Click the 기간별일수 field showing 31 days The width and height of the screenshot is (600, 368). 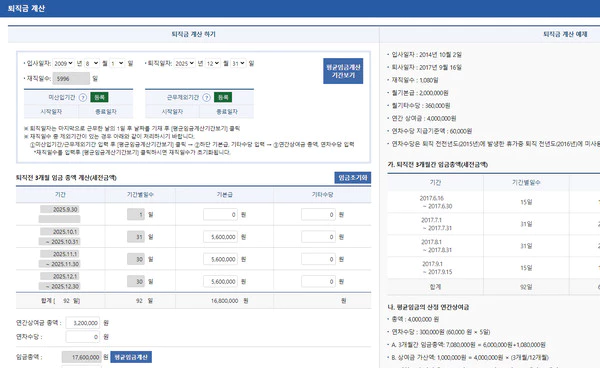pyautogui.click(x=136, y=237)
